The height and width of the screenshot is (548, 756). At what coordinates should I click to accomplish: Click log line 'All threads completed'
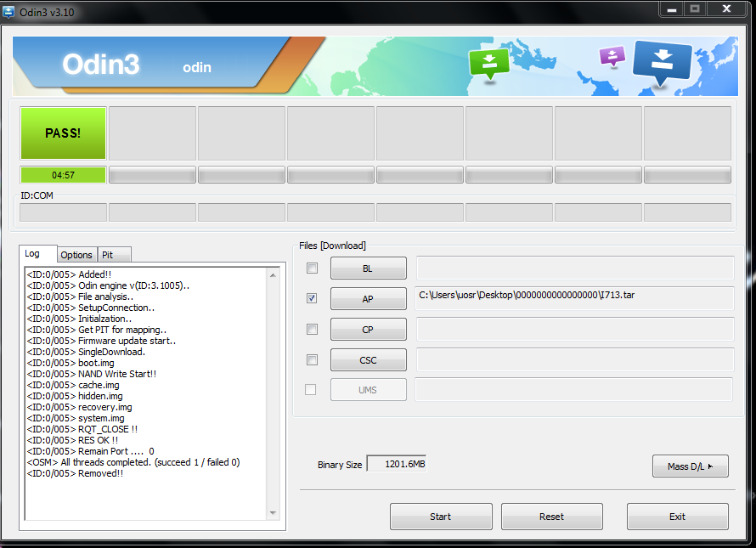(x=133, y=463)
